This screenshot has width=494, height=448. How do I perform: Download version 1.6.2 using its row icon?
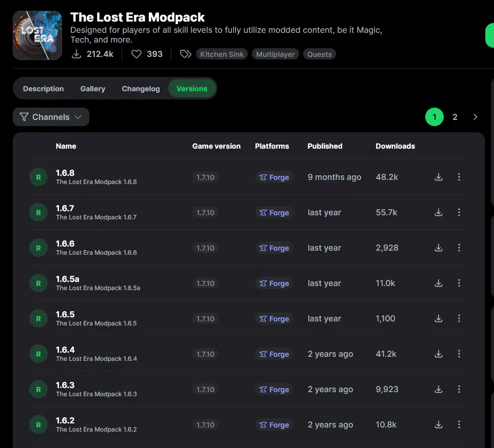[439, 424]
